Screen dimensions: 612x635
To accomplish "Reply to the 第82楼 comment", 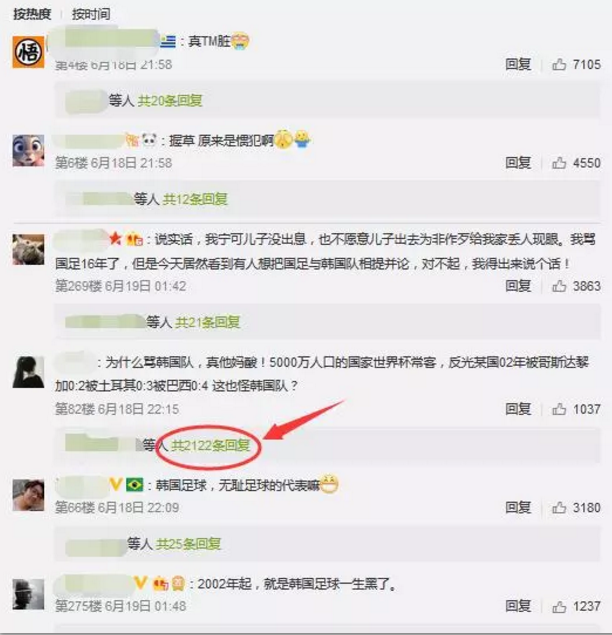I will pyautogui.click(x=518, y=409).
